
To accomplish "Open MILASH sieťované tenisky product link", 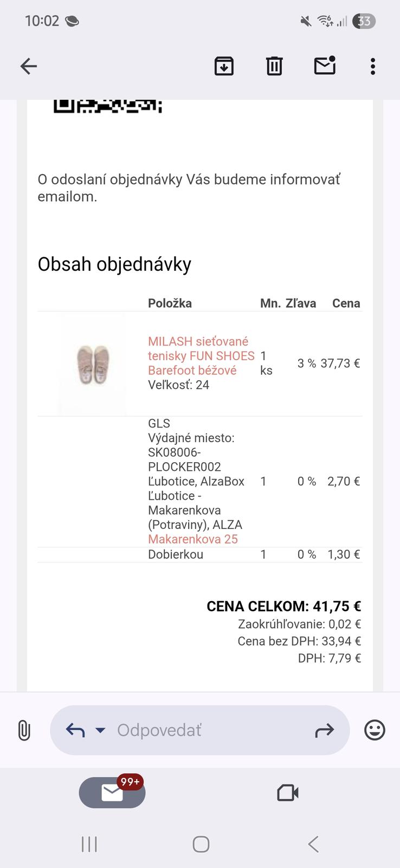I will pos(201,356).
